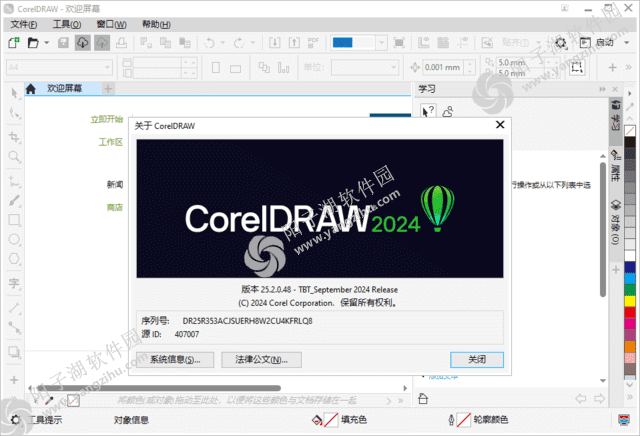The height and width of the screenshot is (436, 640).
Task: Select the Shape edit tool
Action: [x=14, y=113]
